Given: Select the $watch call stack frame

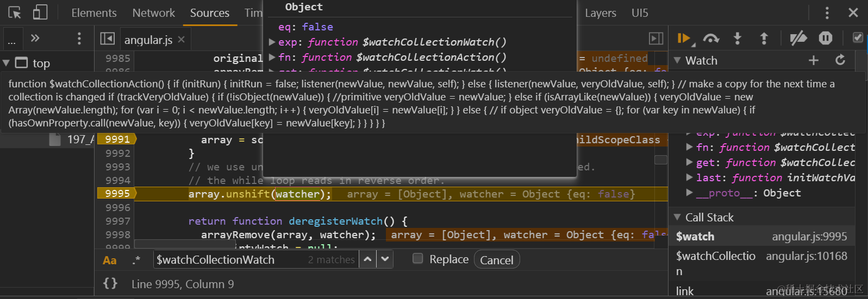Looking at the screenshot, I should tap(761, 237).
